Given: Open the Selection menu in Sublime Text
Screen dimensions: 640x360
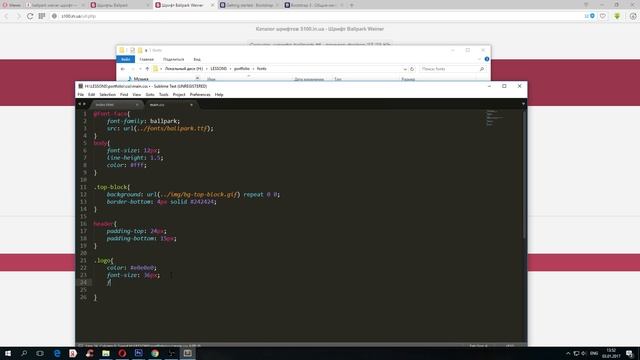Looking at the screenshot, I should coord(108,95).
